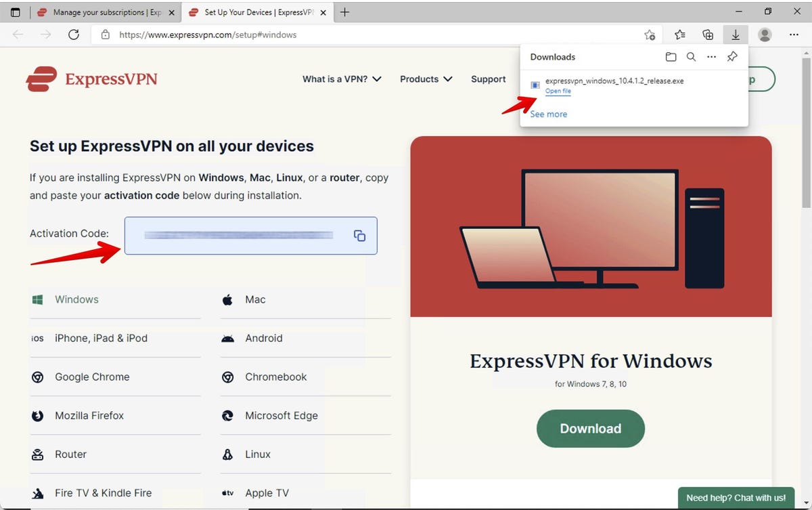Screen dimensions: 812x510
Task: Open the Support page
Action: 489,79
